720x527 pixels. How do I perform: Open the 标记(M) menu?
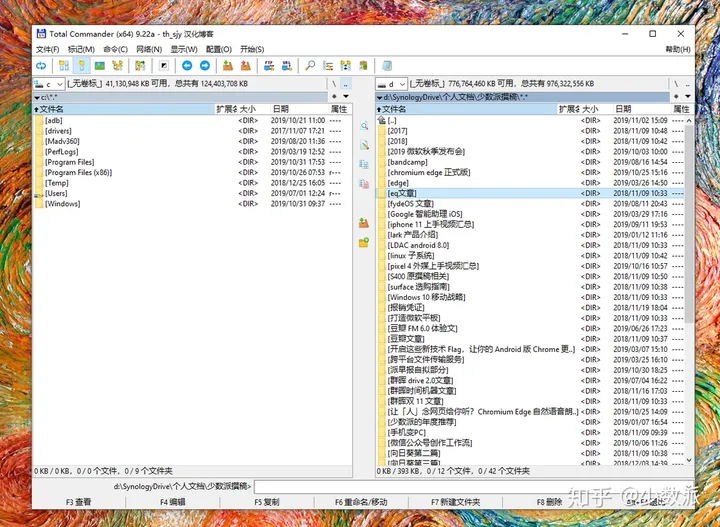coord(81,49)
